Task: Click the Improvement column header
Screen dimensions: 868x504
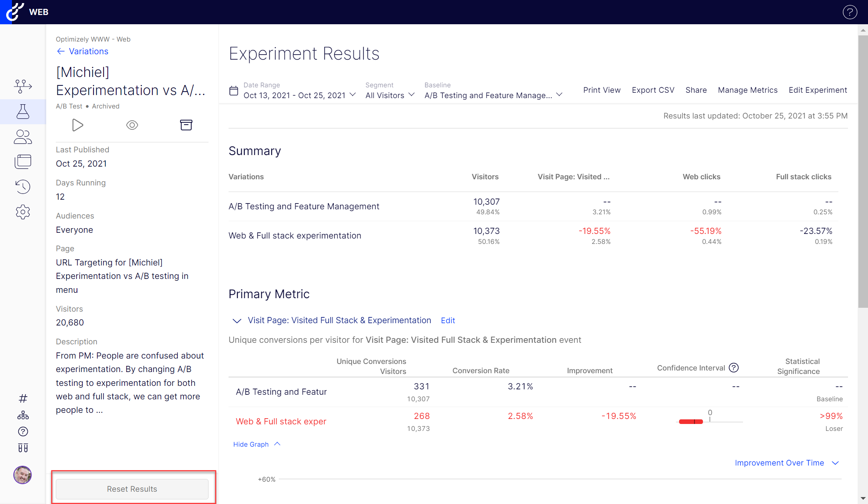Action: click(x=589, y=370)
